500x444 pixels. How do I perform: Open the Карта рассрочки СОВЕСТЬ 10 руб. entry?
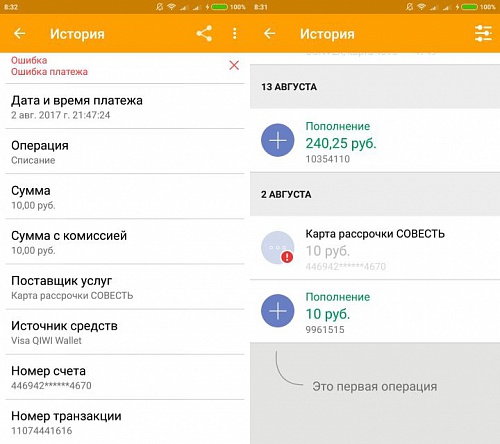coord(375,248)
